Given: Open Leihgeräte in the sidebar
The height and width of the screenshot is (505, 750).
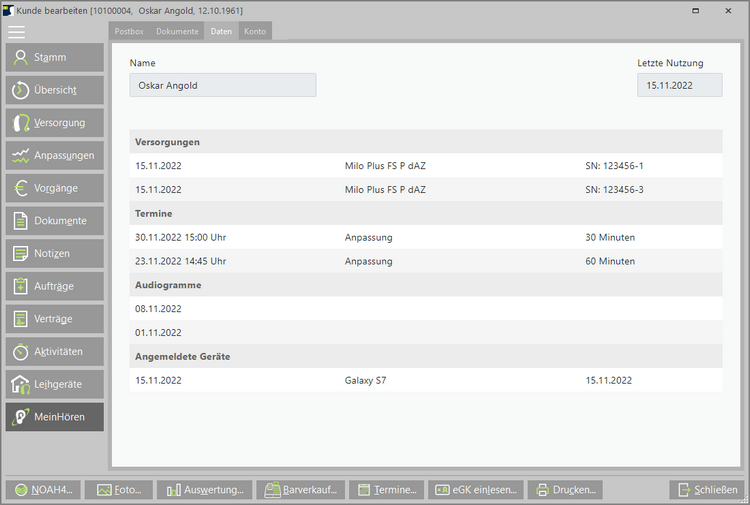Looking at the screenshot, I should 54,384.
